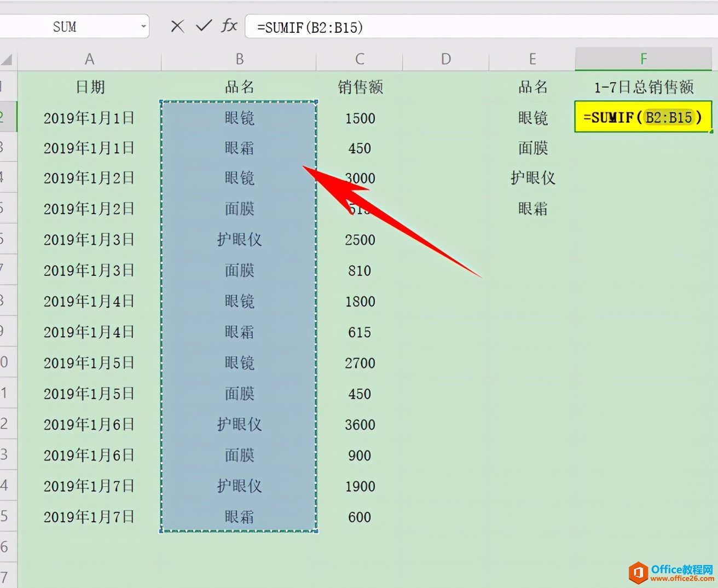Click 护眼仪 in row with 2500
Image resolution: width=718 pixels, height=588 pixels.
pyautogui.click(x=239, y=239)
